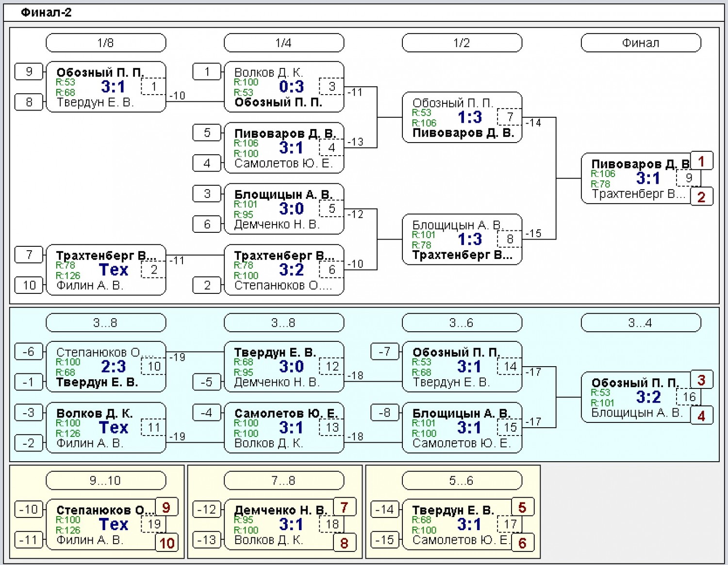Click the -15 box in the 5...6 section

(385, 539)
